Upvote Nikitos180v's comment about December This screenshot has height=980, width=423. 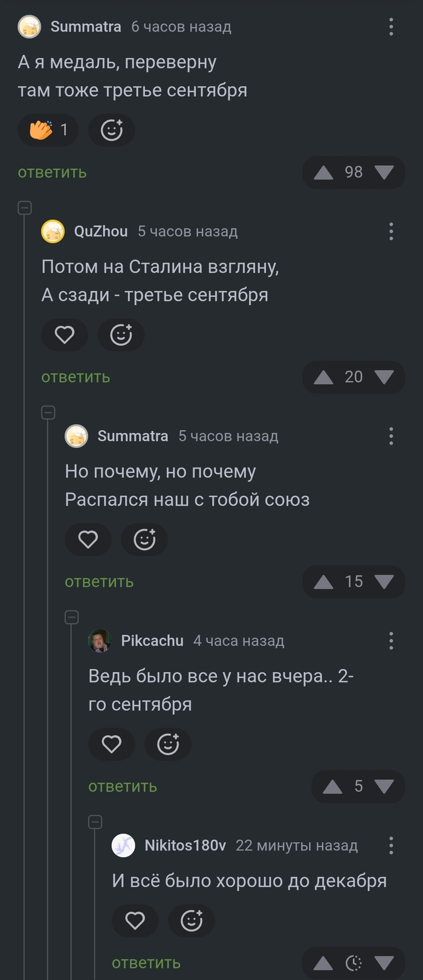coord(324,962)
